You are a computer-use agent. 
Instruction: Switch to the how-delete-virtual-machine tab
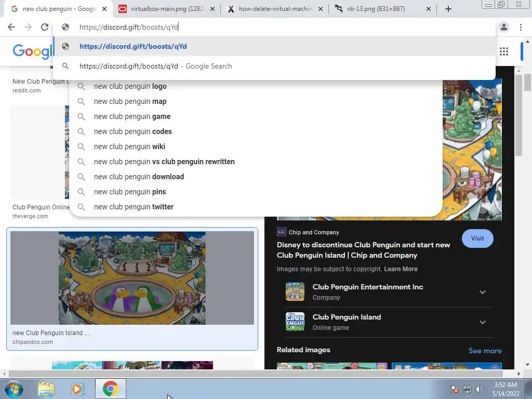[x=275, y=9]
